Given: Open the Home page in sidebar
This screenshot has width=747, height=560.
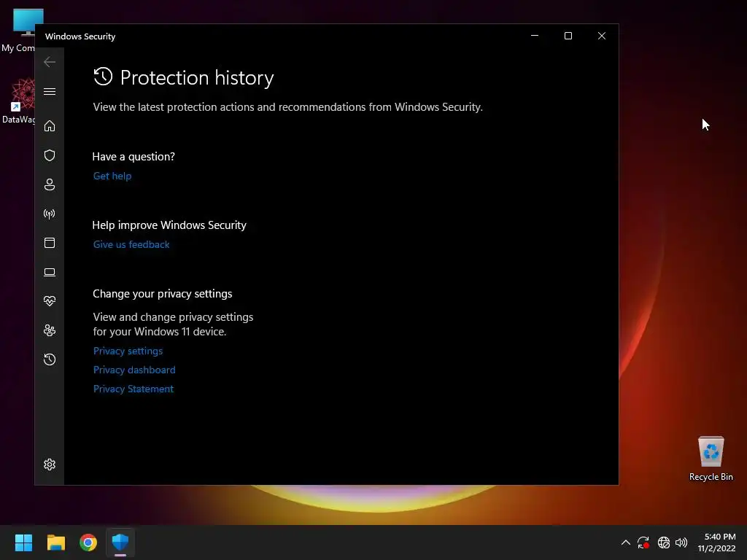Looking at the screenshot, I should 50,125.
